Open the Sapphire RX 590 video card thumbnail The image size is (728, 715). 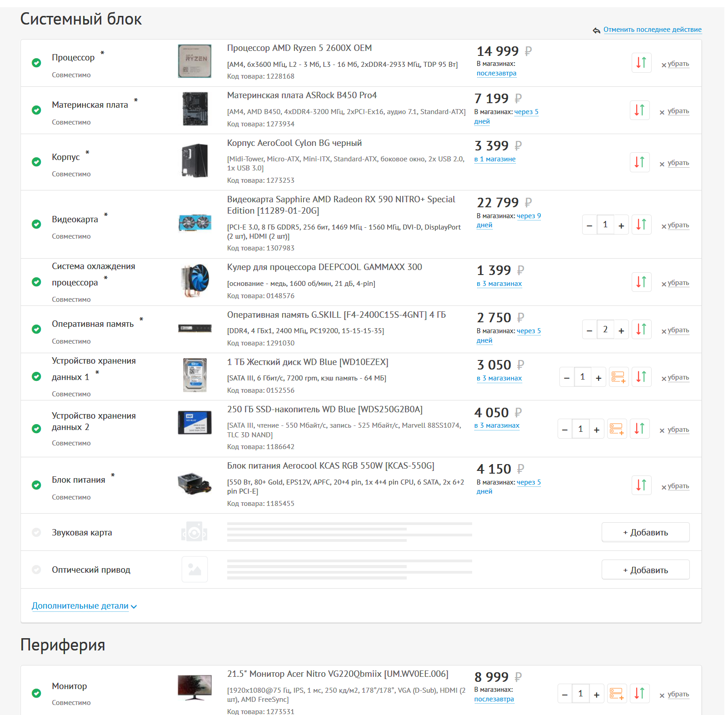pyautogui.click(x=194, y=223)
